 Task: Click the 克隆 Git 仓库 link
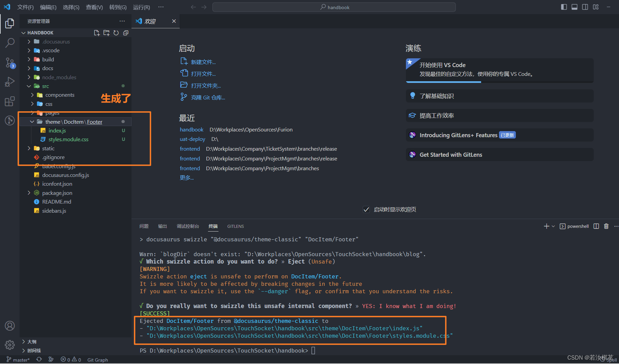[208, 97]
